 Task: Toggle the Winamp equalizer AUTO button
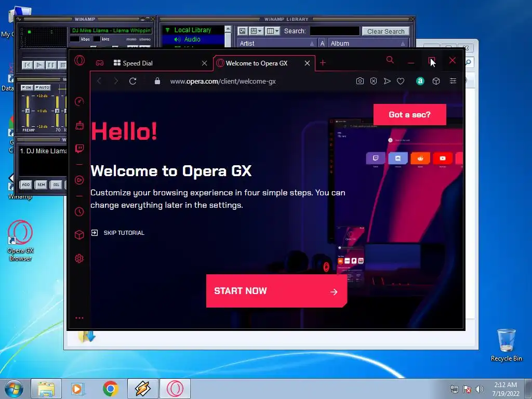(x=43, y=87)
